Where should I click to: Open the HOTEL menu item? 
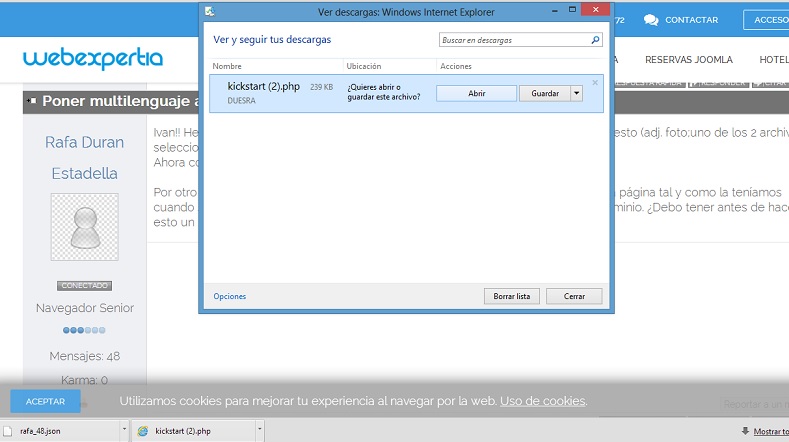tap(774, 60)
